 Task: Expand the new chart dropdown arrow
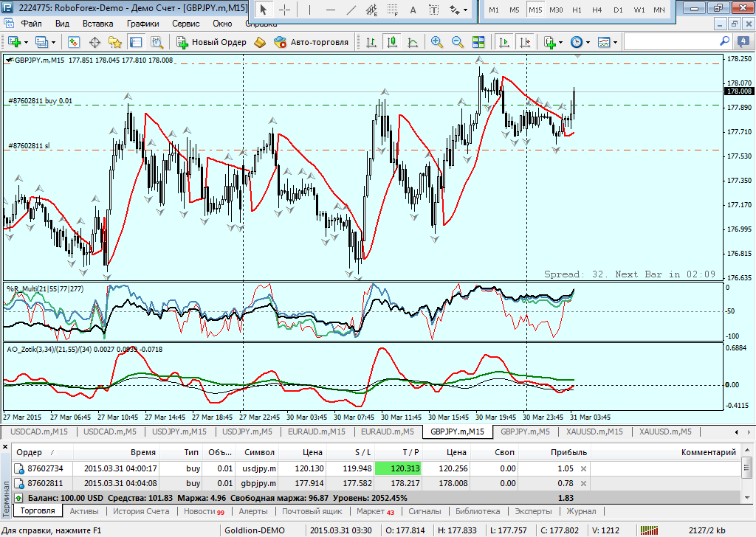26,42
